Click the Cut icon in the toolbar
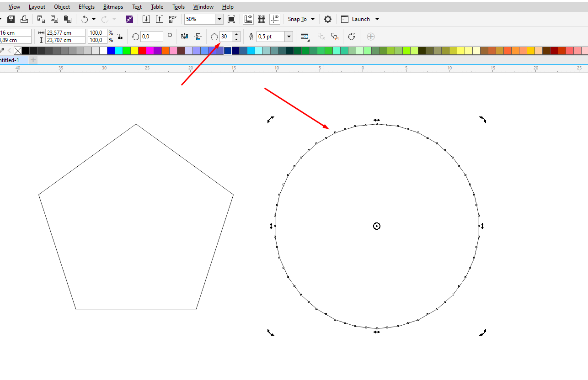The width and height of the screenshot is (588, 380). (41, 19)
